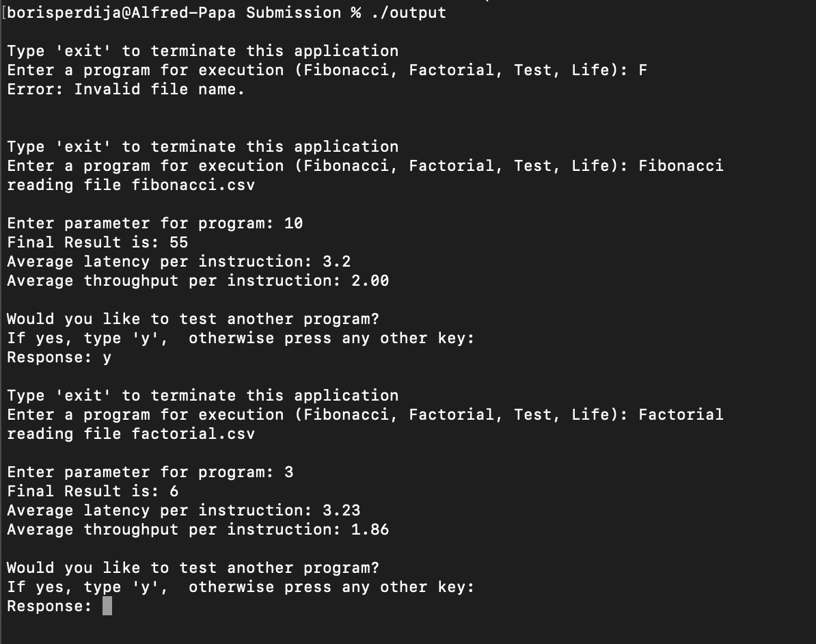Click the invalid input 'F' after the prompt
The image size is (816, 644).
pyautogui.click(x=643, y=70)
